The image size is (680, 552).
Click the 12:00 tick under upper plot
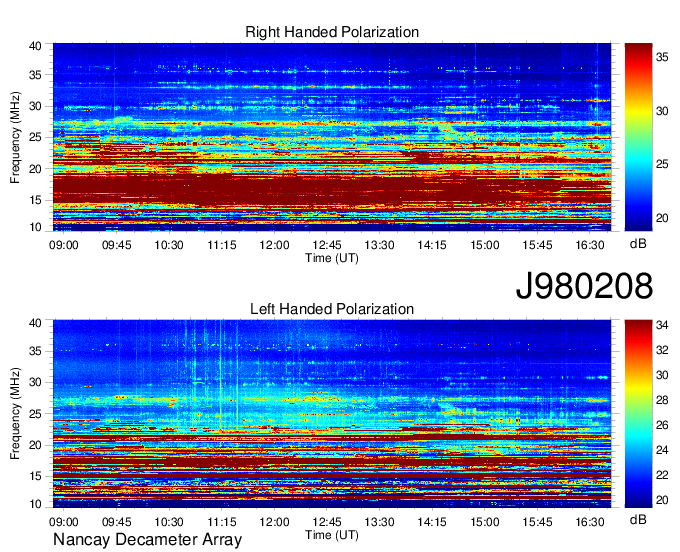(274, 245)
